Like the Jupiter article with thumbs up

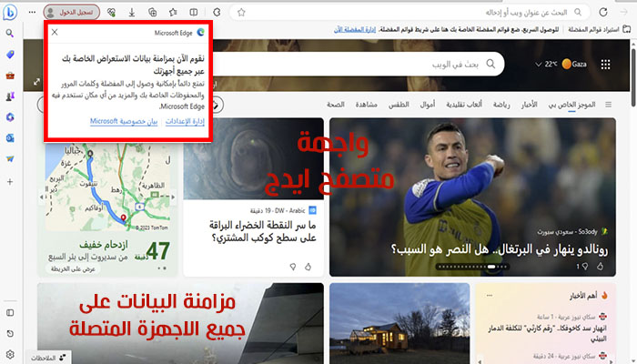[x=308, y=267]
